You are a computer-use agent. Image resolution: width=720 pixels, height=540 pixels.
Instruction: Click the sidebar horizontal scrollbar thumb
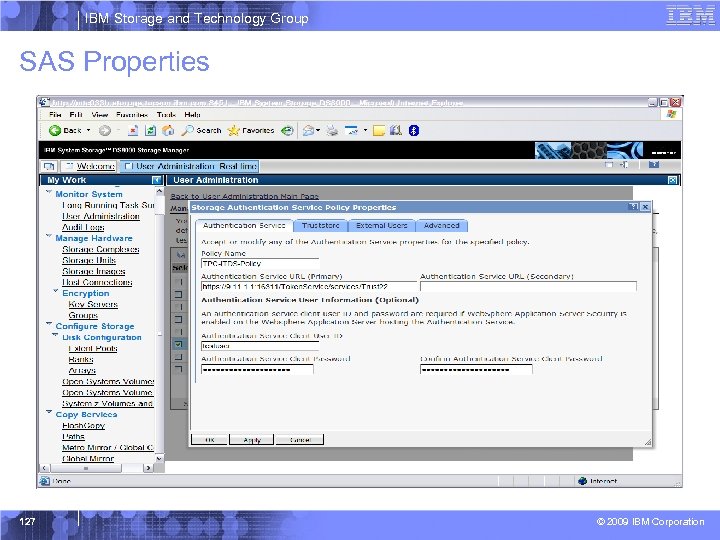pos(86,468)
